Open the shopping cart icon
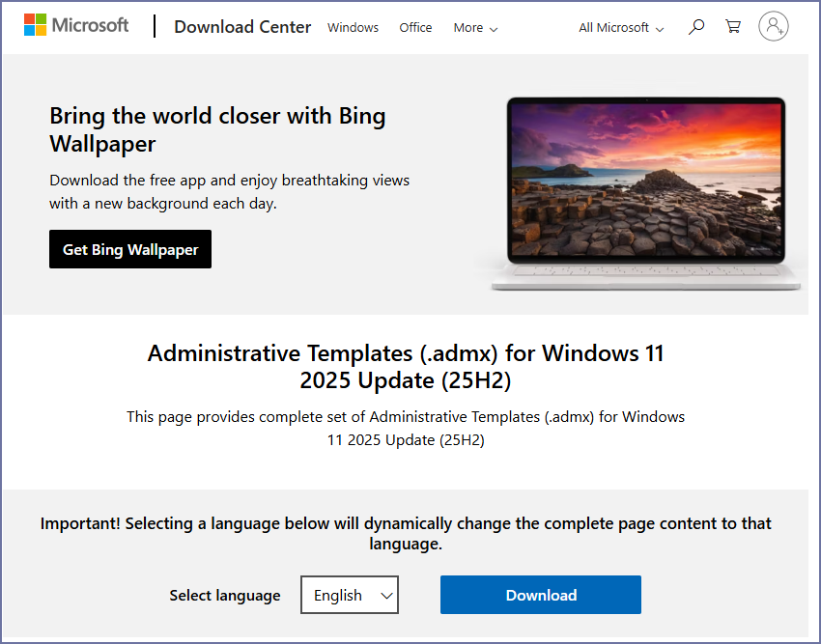This screenshot has width=821, height=644. 733,27
